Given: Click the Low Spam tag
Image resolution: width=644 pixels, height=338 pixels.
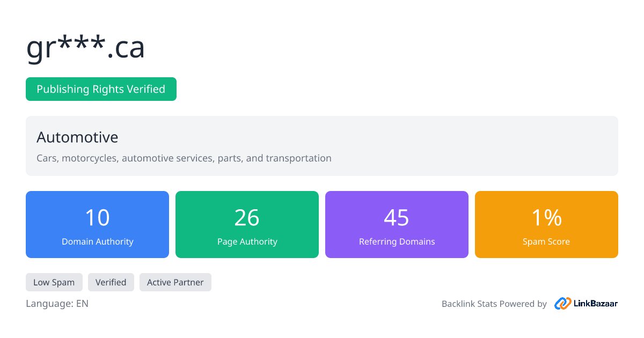Looking at the screenshot, I should point(54,282).
